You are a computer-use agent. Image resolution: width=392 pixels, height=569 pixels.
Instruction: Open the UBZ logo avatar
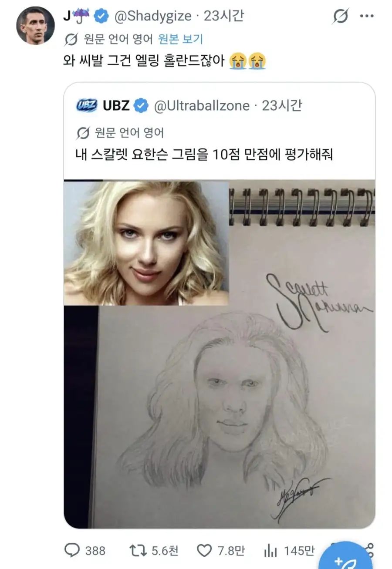click(87, 105)
